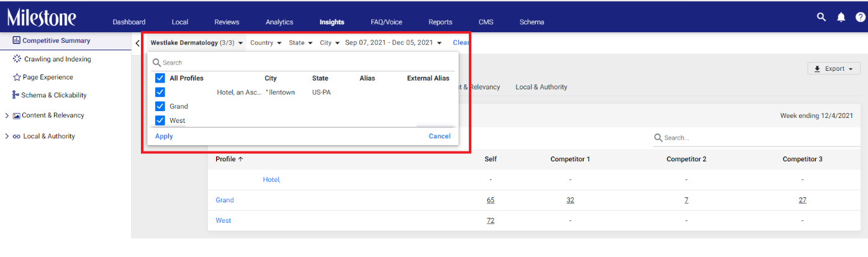Uncheck the Allentown hotel profile checkbox

(x=160, y=92)
